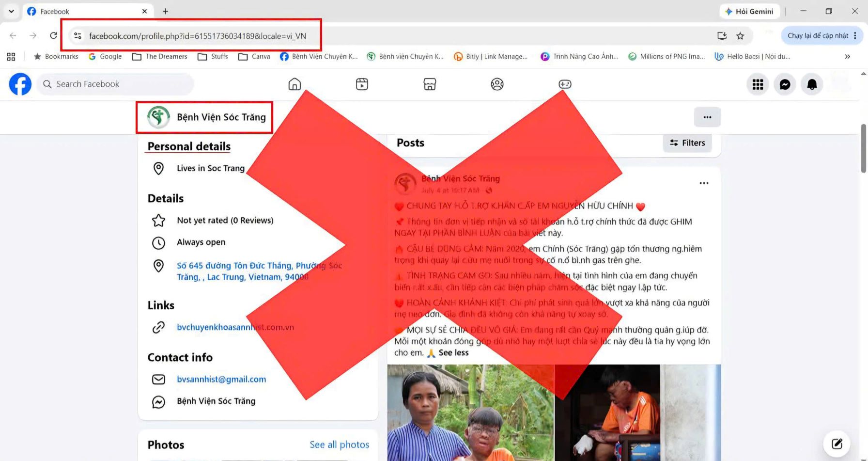Click the bvsannhist@gmail.com email link

pyautogui.click(x=221, y=379)
